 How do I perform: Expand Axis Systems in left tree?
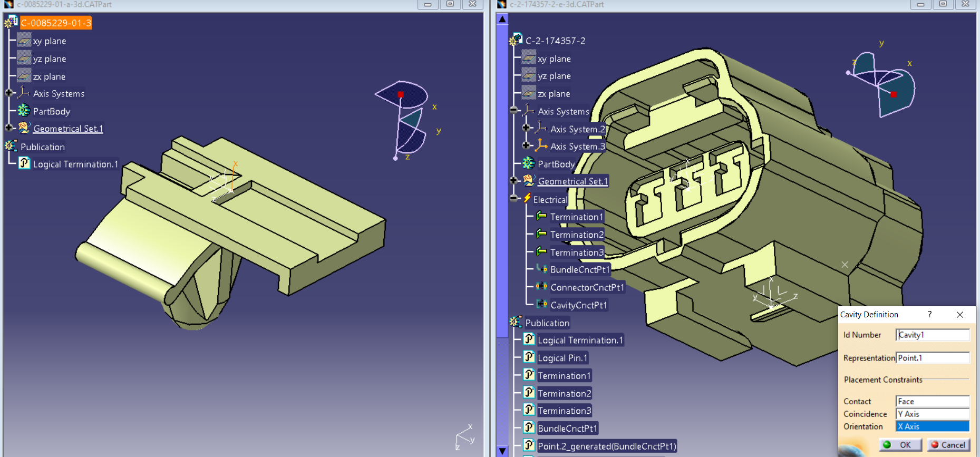pos(9,93)
